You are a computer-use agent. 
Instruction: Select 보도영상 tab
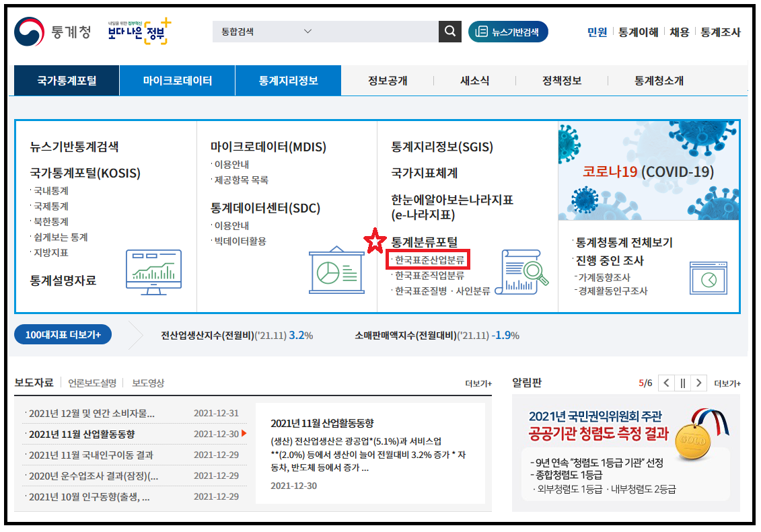pos(148,383)
